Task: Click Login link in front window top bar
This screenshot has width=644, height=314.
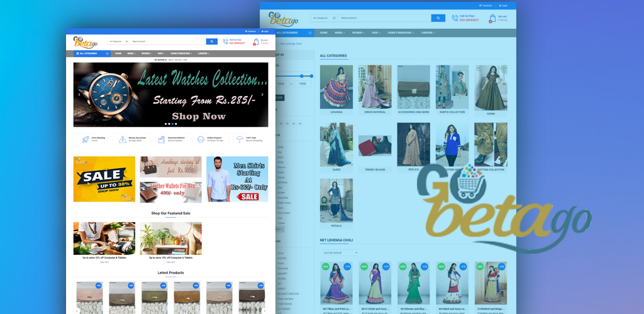Action: 265,31
